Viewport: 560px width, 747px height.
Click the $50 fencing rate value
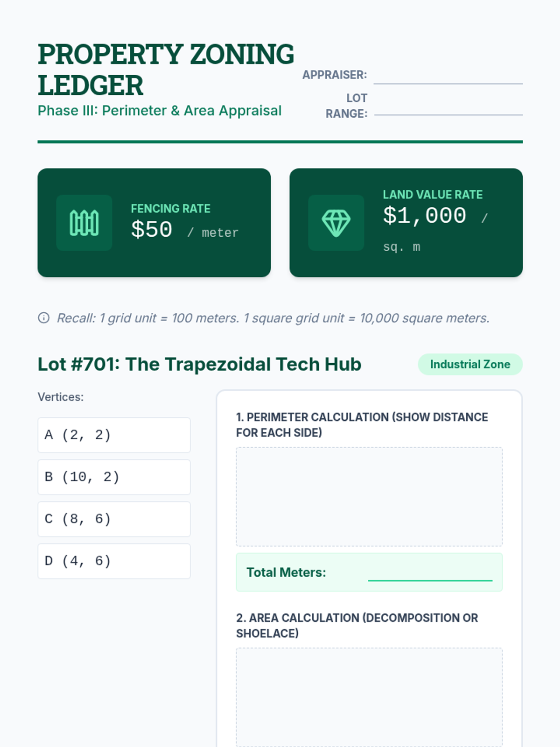pos(152,230)
